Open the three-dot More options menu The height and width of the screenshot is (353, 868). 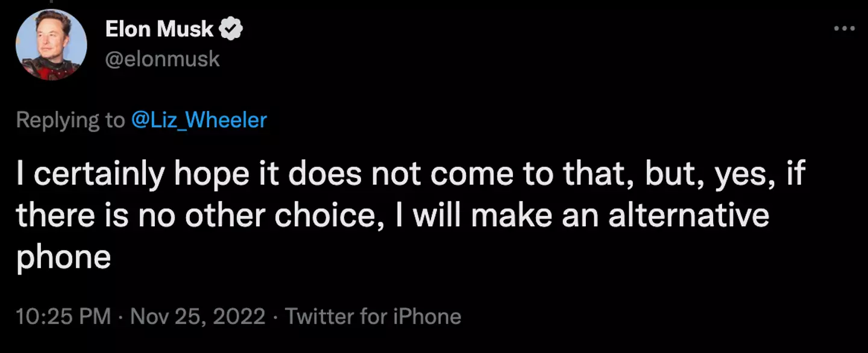click(844, 28)
